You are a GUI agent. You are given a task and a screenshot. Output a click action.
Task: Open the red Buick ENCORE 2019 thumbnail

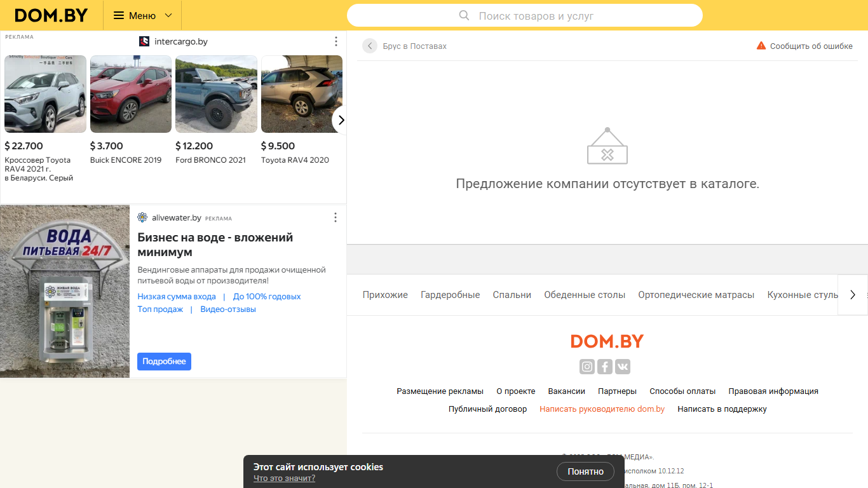tap(131, 94)
